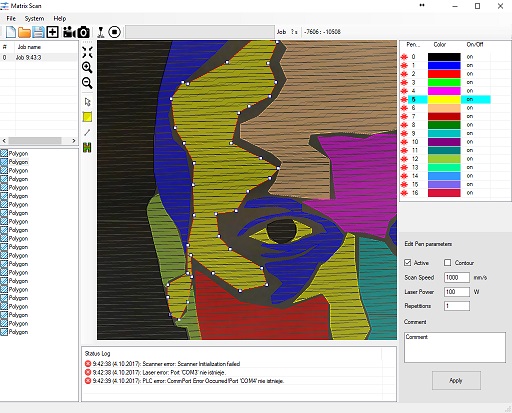The image size is (512, 413).
Task: Click the red laser icon for pen 8
Action: 404,125
